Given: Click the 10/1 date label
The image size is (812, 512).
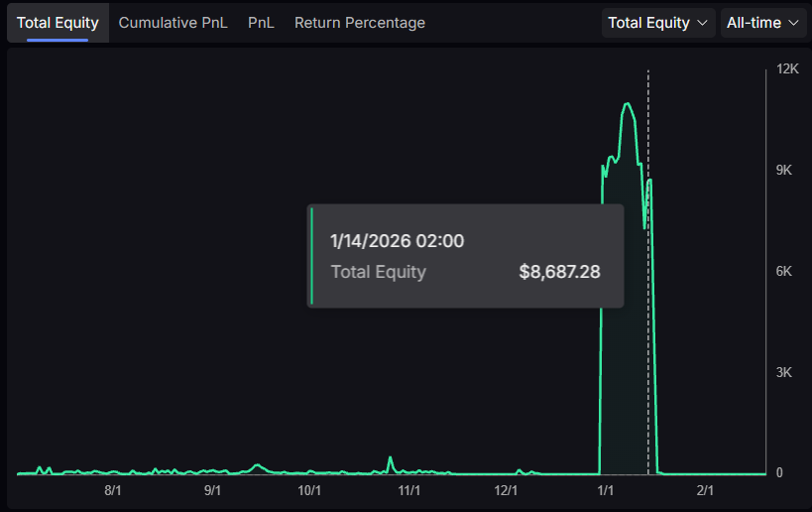Looking at the screenshot, I should click(x=309, y=490).
